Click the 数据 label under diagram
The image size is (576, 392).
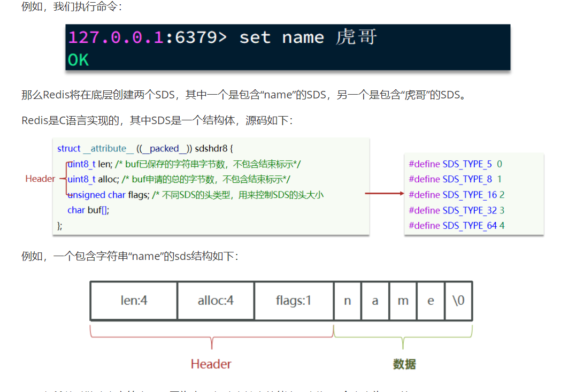coord(404,364)
